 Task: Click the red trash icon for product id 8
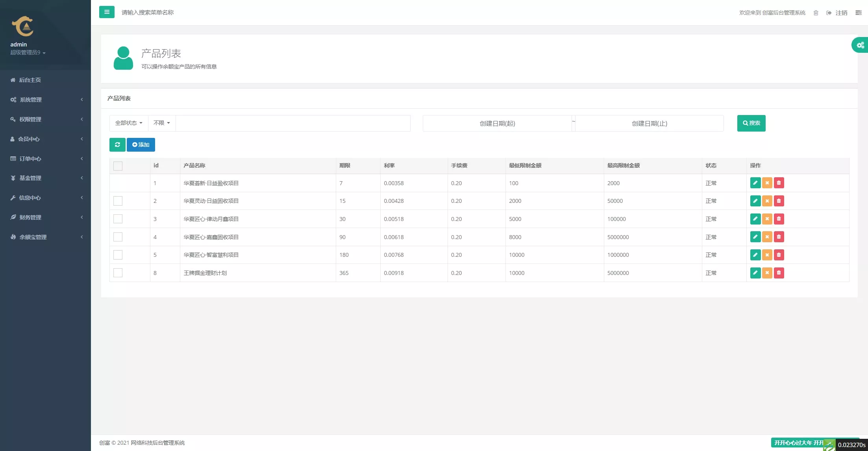click(x=779, y=273)
